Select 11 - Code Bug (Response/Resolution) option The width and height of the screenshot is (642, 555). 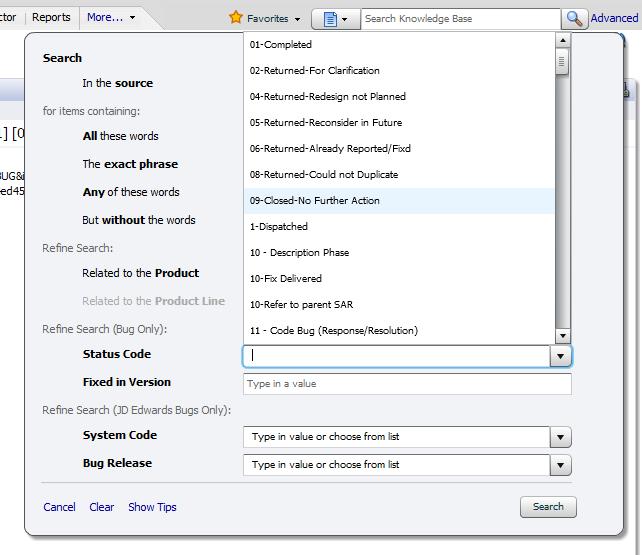[x=334, y=331]
